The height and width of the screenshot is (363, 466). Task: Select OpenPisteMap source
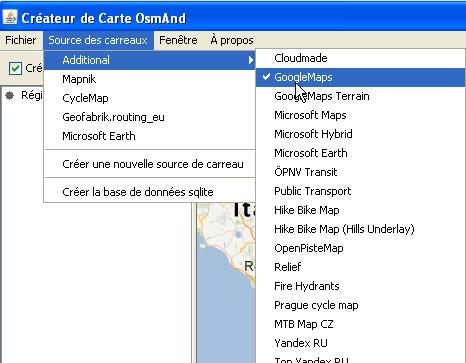(360, 248)
